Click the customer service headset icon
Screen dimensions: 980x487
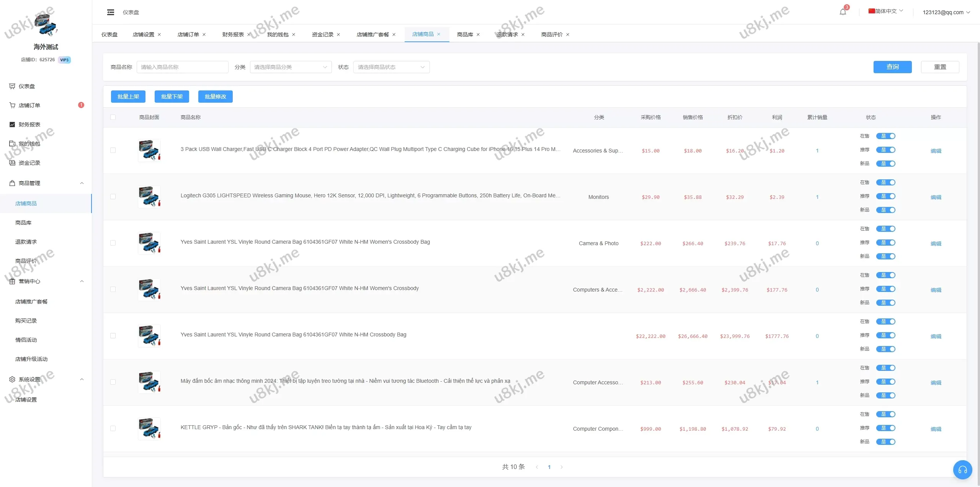[x=962, y=470]
